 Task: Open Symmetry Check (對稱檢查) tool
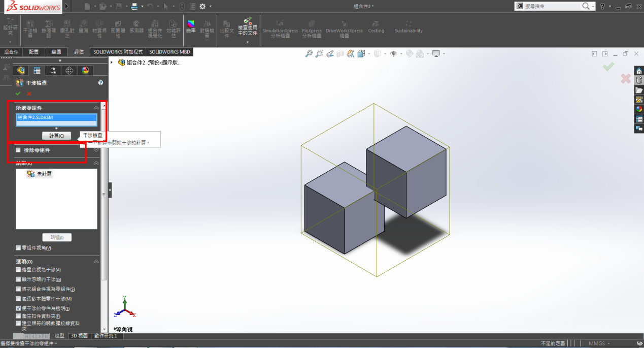pyautogui.click(x=207, y=28)
